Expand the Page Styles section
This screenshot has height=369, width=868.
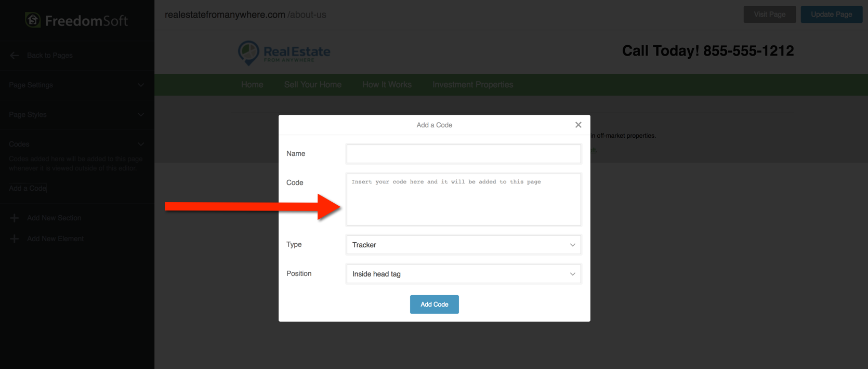(x=77, y=115)
